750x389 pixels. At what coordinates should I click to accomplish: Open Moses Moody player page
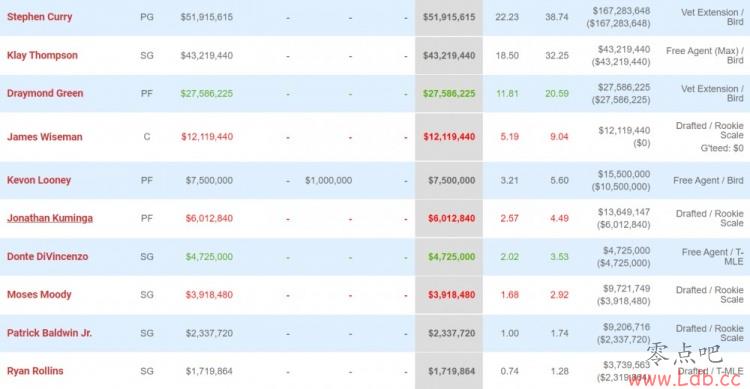[x=39, y=295]
